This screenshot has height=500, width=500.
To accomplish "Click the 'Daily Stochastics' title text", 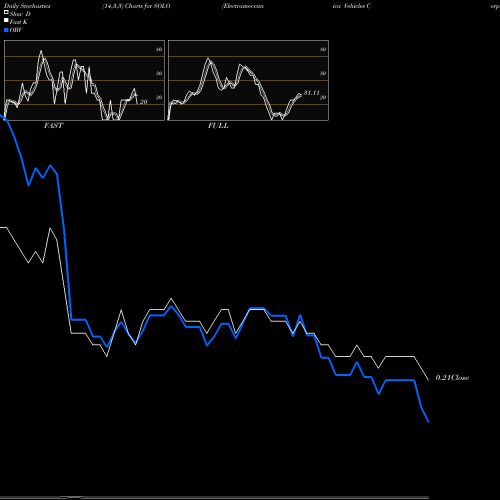I will 27,6.
